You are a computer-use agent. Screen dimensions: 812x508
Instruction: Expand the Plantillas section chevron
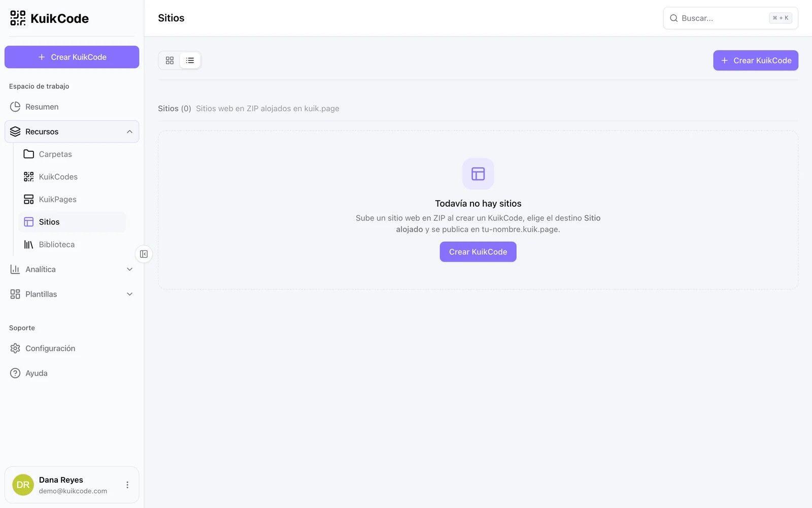(x=129, y=294)
